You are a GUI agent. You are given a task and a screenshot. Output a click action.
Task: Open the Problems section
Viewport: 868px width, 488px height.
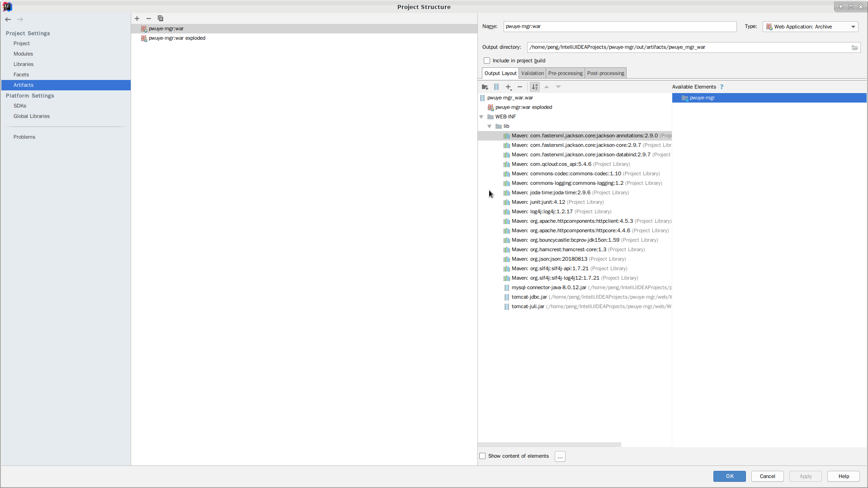(24, 137)
